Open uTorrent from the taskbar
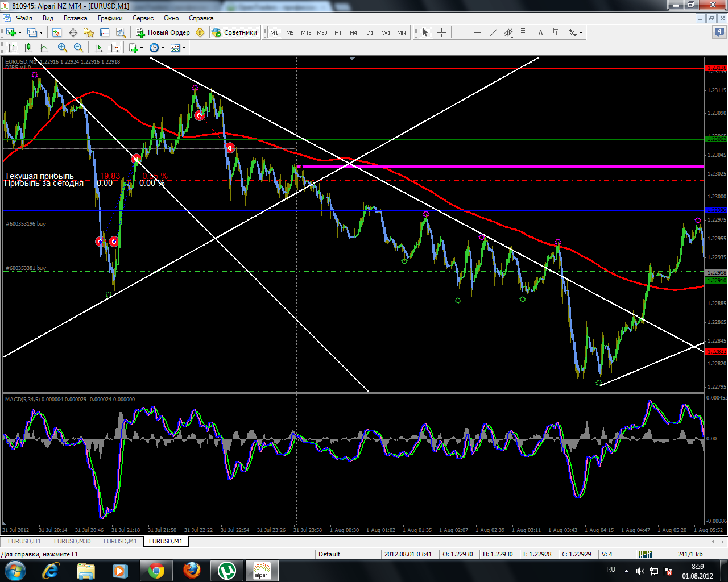The height and width of the screenshot is (582, 728). click(227, 570)
